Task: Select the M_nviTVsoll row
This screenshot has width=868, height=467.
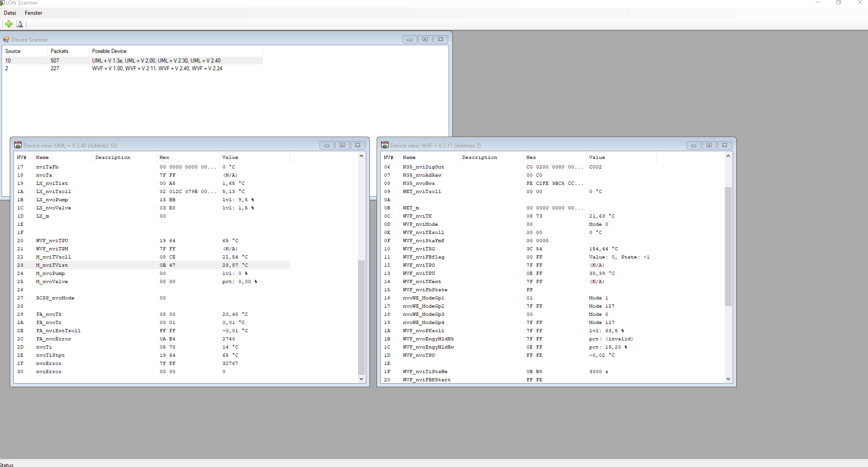Action: (x=153, y=257)
